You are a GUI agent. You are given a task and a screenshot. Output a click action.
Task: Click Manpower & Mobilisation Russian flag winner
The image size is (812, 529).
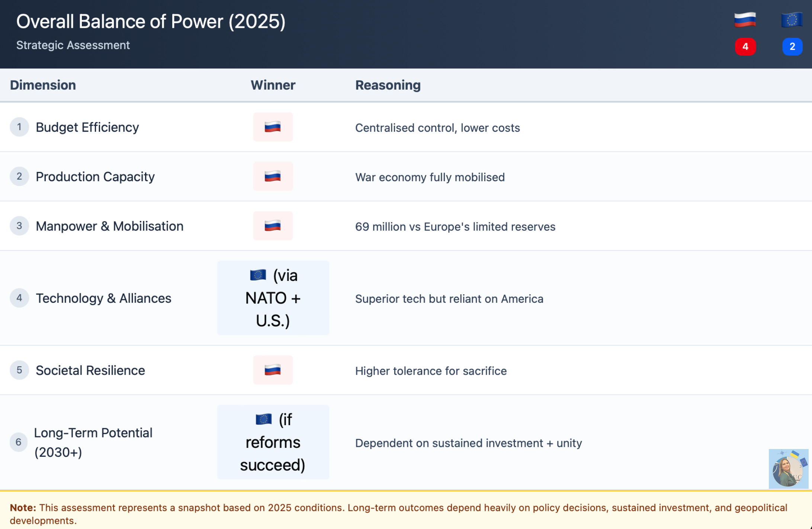[x=273, y=226]
